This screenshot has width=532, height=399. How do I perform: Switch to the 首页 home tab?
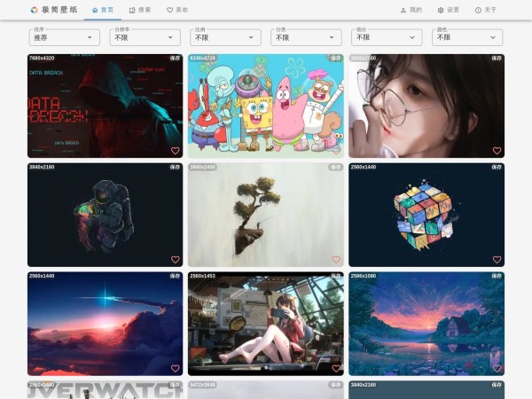click(103, 10)
